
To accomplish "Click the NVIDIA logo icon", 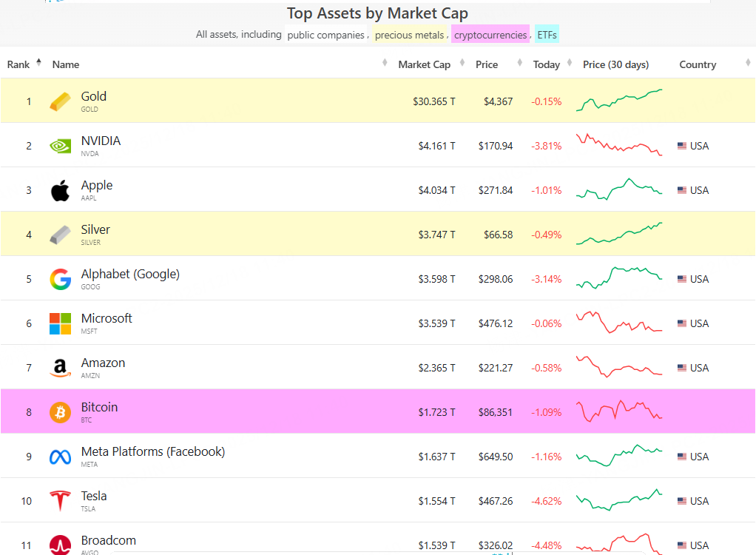I will coord(61,146).
